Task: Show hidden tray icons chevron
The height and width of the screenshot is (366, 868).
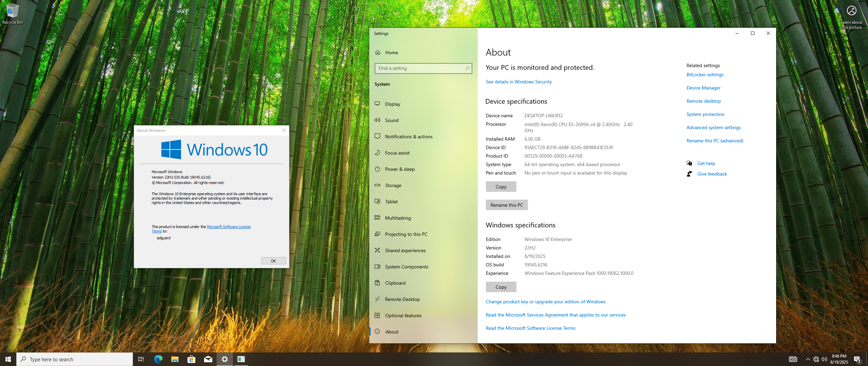Action: pyautogui.click(x=808, y=359)
